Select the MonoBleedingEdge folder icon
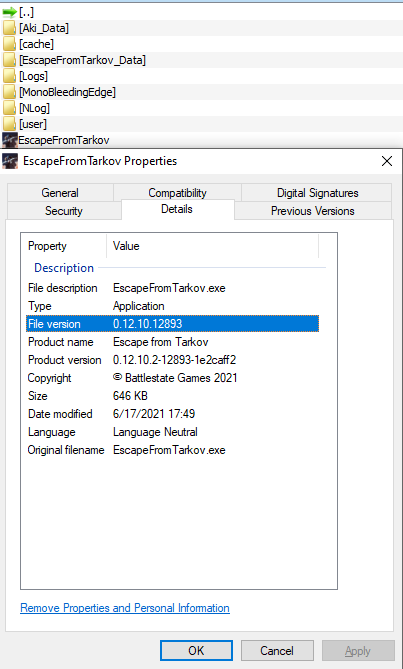 click(x=9, y=92)
